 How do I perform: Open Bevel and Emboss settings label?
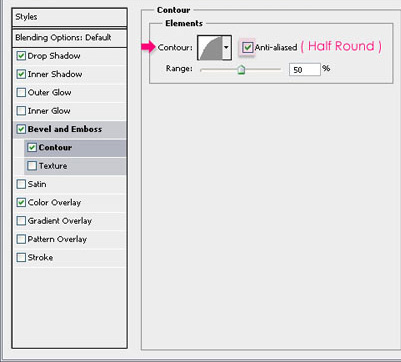pyautogui.click(x=65, y=129)
